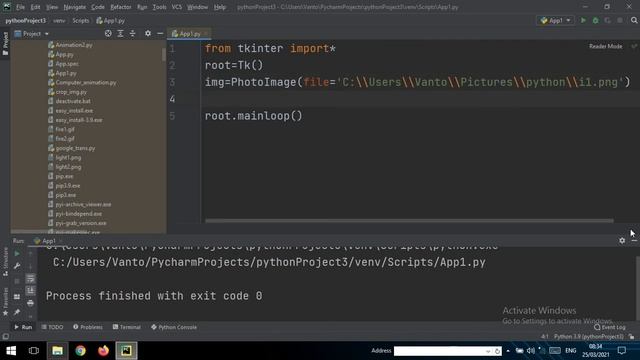Select App1.py in project tree
The image size is (640, 360).
tap(62, 73)
